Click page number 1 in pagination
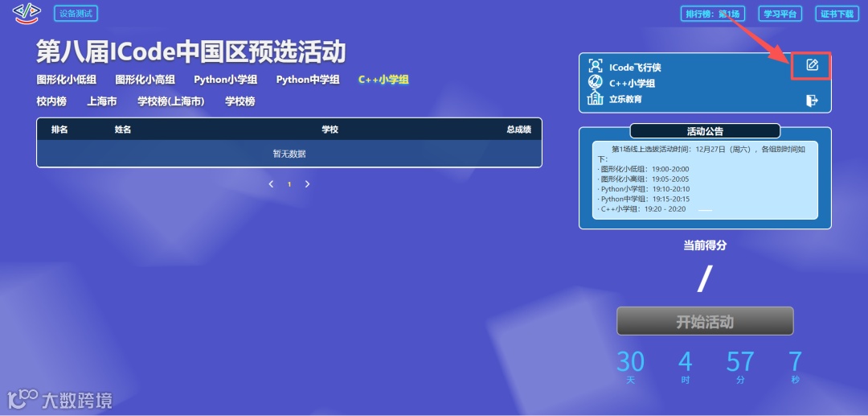Screen dimensions: 868x416 (289, 184)
